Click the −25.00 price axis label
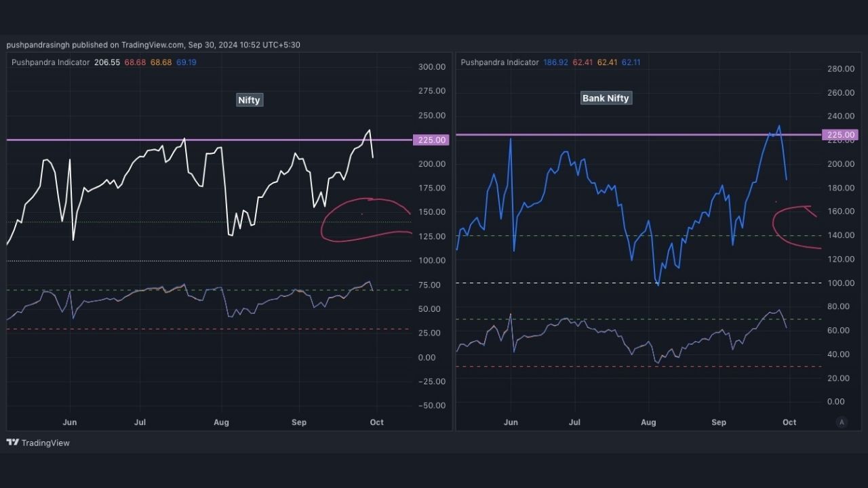 pos(432,382)
